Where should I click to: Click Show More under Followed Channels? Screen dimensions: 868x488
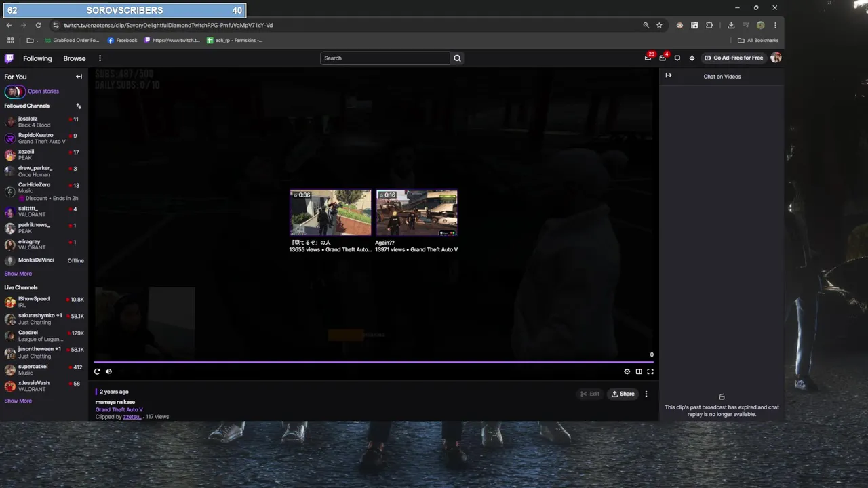18,274
